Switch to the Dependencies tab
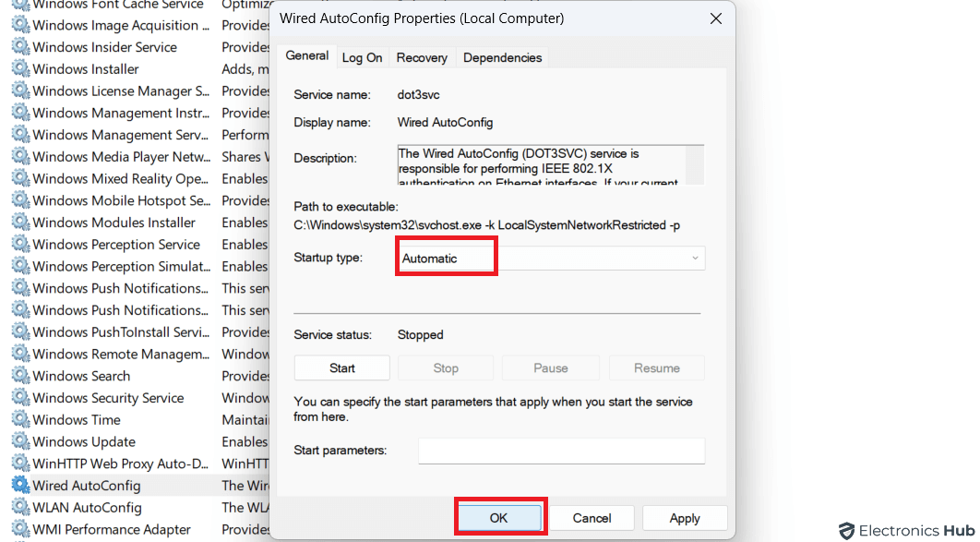Screen dimensions: 980x542 (x=502, y=57)
